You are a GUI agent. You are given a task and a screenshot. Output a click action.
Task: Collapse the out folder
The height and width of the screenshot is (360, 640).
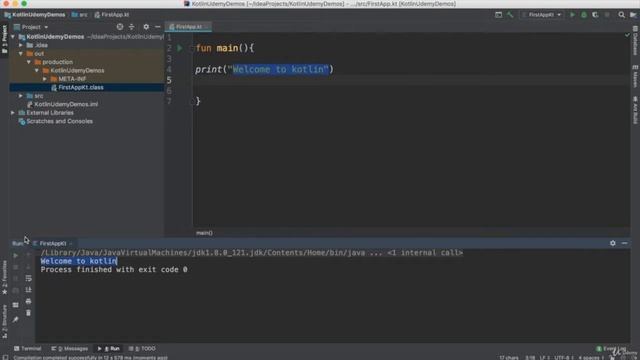tap(21, 53)
